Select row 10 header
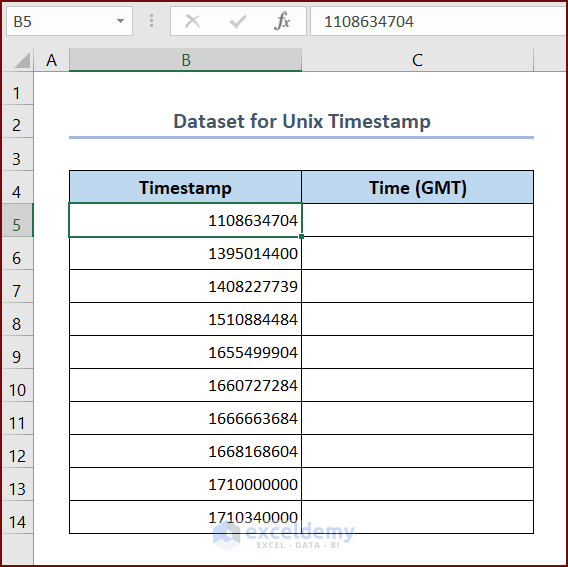The height and width of the screenshot is (567, 568). point(17,385)
